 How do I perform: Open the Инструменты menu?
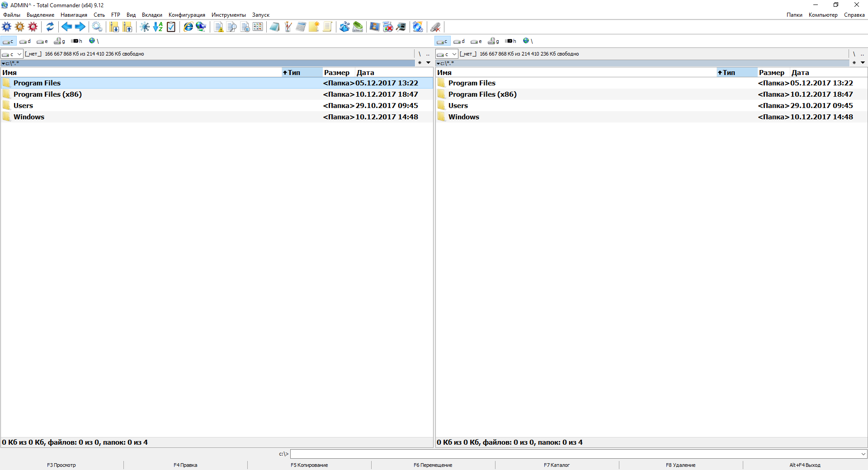[x=228, y=15]
